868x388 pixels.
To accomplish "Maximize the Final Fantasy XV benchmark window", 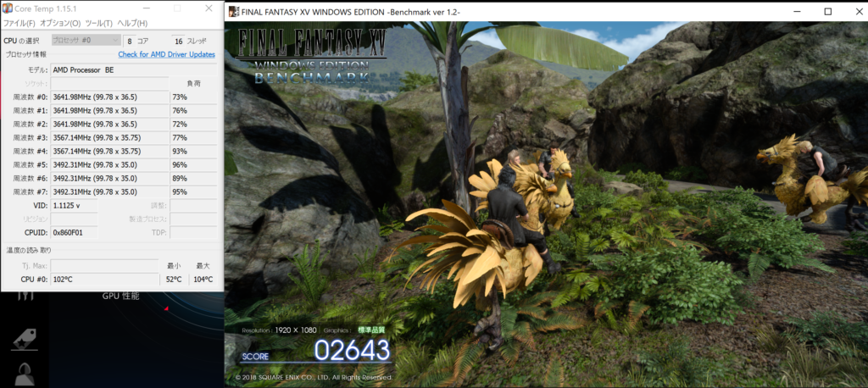I will 828,12.
